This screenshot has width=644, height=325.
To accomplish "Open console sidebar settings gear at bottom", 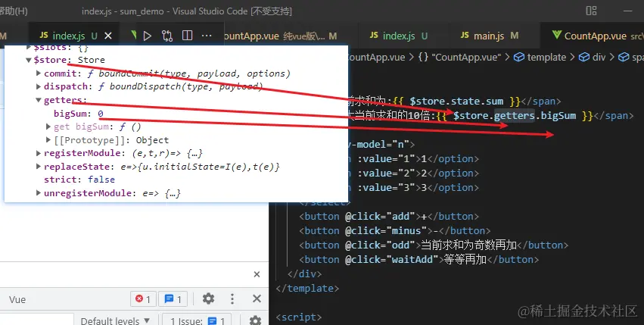I will [255, 320].
